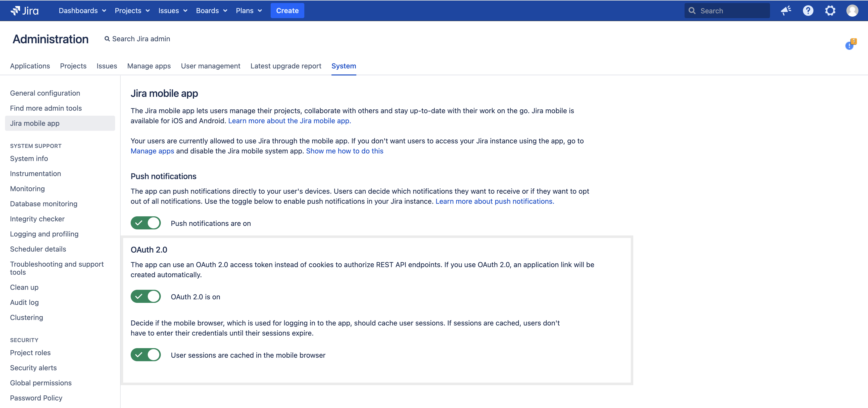Open Instrumentation in sidebar

[x=35, y=174]
